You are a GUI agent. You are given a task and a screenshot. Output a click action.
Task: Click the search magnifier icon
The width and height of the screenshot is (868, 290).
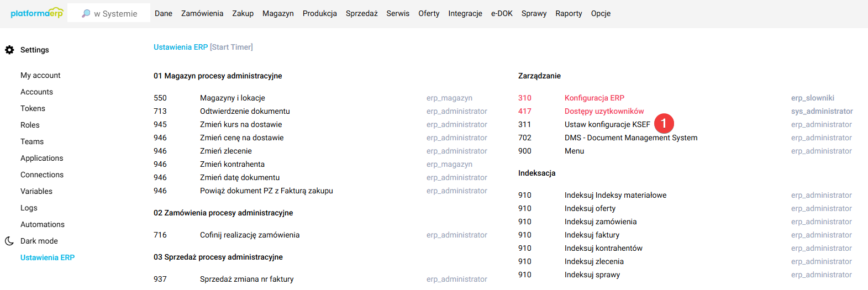pyautogui.click(x=86, y=13)
